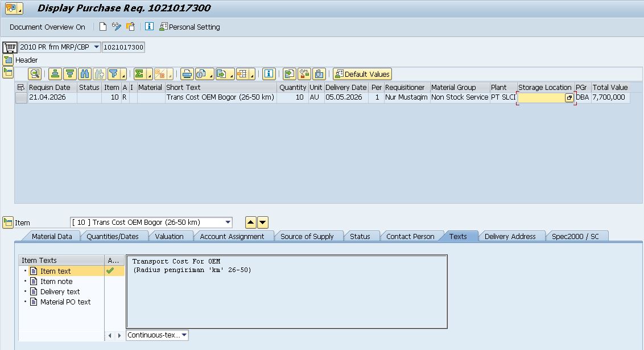Screen dimensions: 644x350
Task: Click the Sort ascending toolbar icon
Action: [55, 74]
